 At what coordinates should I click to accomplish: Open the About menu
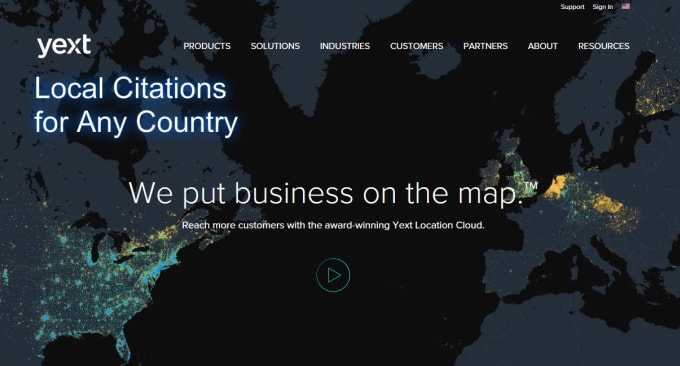[x=543, y=46]
